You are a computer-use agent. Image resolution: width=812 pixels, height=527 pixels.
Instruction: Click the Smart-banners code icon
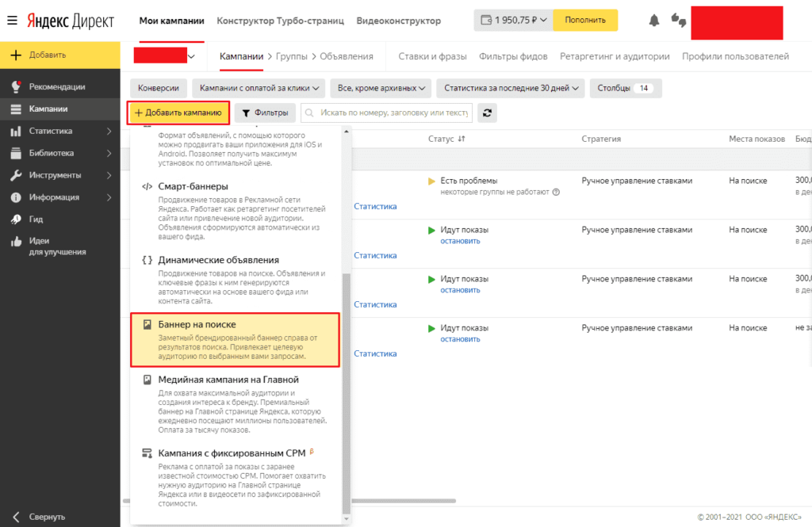point(147,186)
